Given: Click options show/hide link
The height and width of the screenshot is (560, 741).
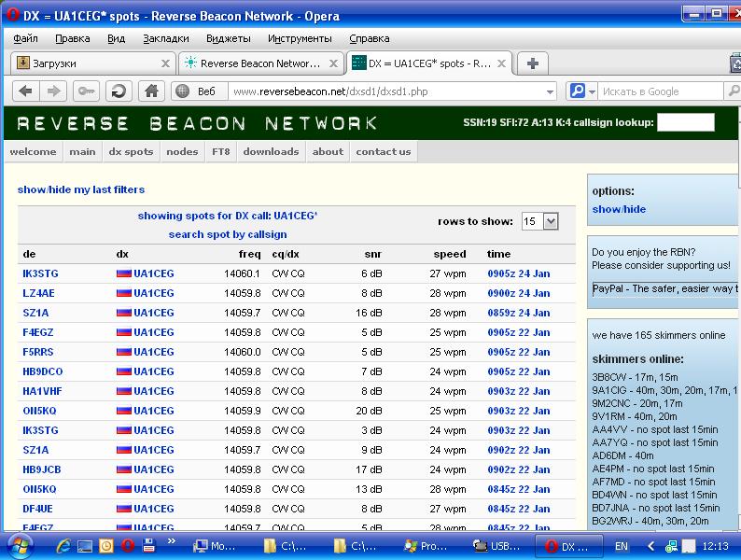Looking at the screenshot, I should point(619,209).
